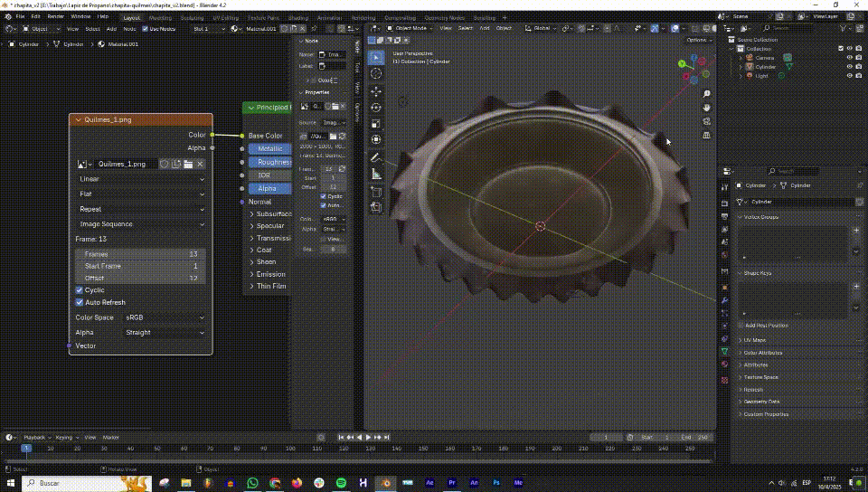Click the Options button in viewport
868x492 pixels.
tap(697, 40)
